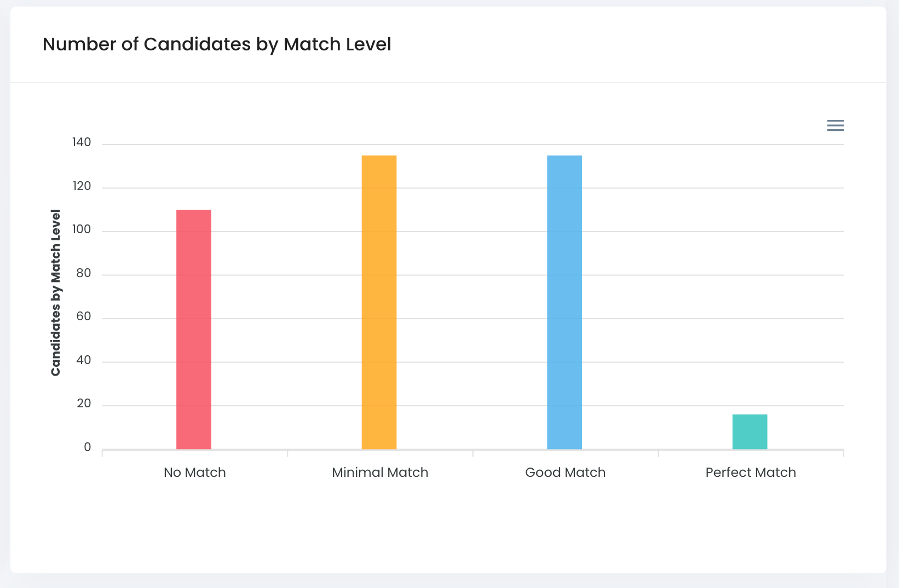Click the "Minimal Match" axis label
The image size is (899, 588).
380,472
